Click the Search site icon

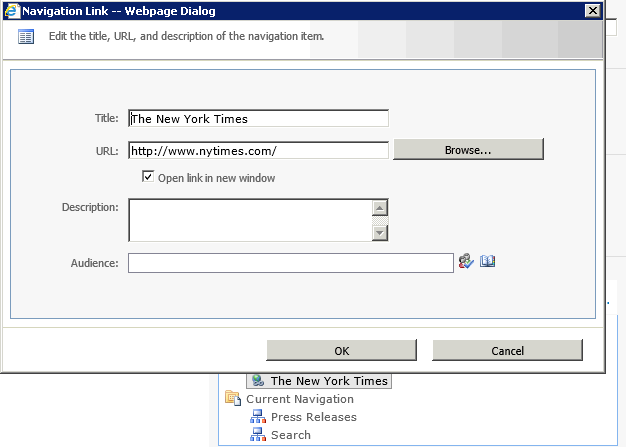[258, 434]
